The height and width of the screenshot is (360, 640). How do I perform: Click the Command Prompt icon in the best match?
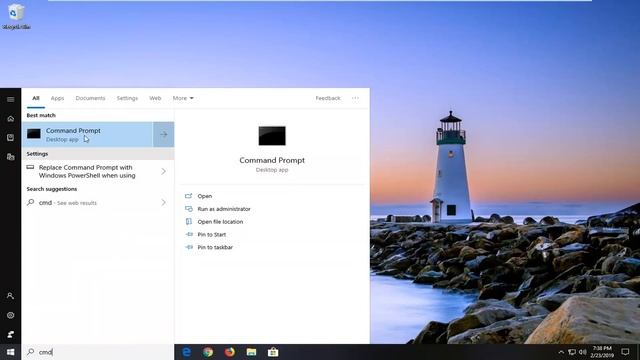click(34, 134)
